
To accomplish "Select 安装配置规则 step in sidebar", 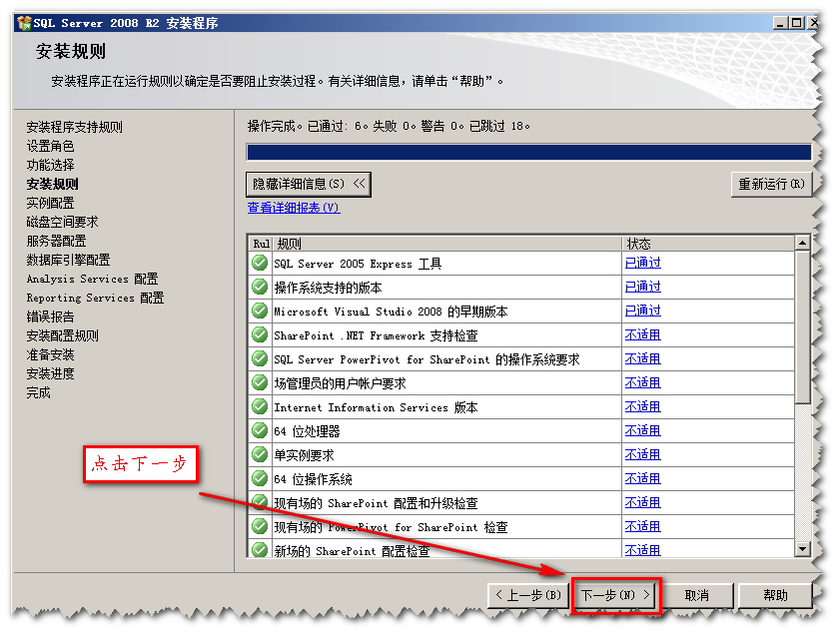I will pos(62,335).
